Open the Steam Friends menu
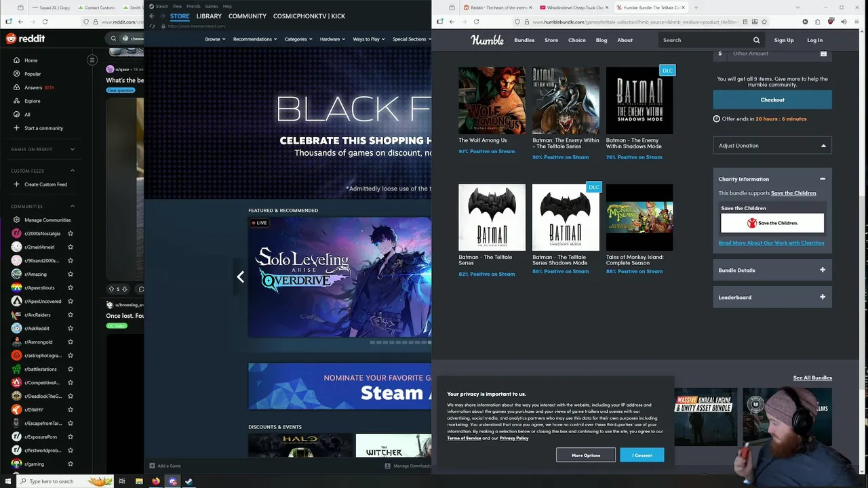Image resolution: width=868 pixels, height=488 pixels. (193, 6)
